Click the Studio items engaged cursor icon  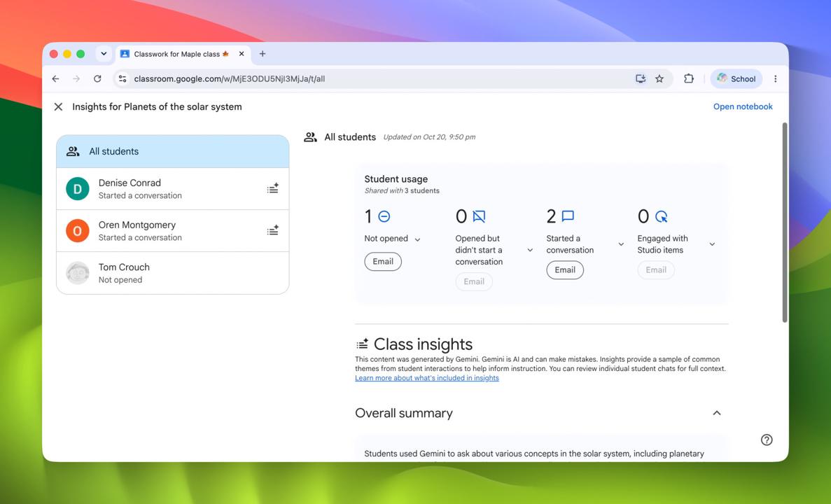click(x=662, y=216)
